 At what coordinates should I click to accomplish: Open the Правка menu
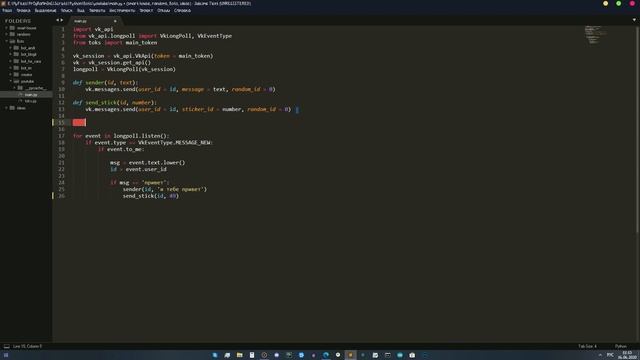23,11
